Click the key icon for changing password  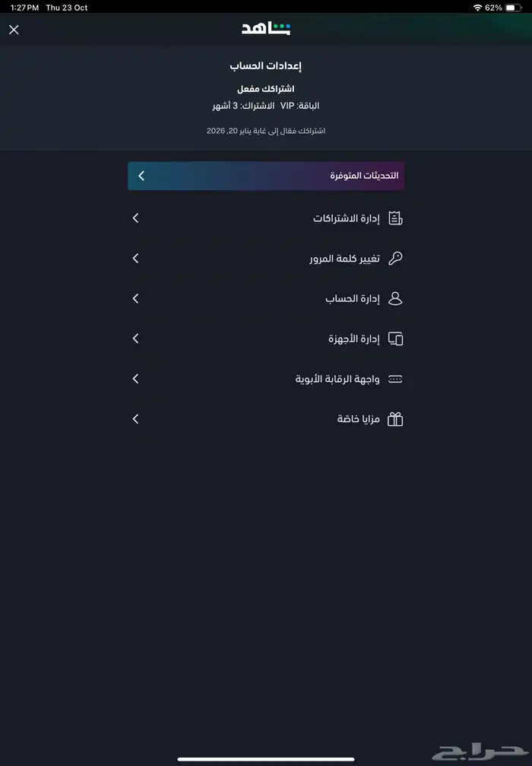tap(394, 258)
